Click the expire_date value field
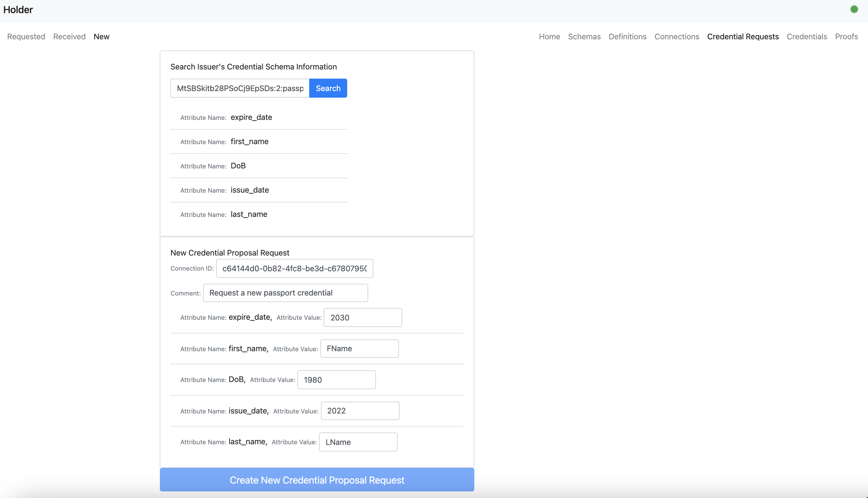Image resolution: width=868 pixels, height=498 pixels. [362, 317]
